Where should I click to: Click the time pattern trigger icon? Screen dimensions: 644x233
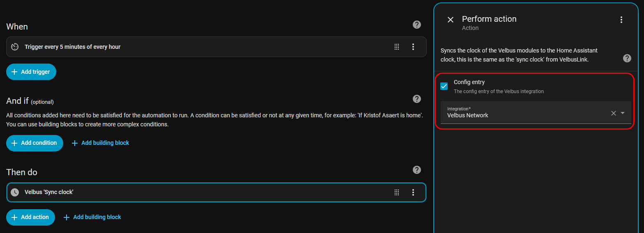(15, 47)
